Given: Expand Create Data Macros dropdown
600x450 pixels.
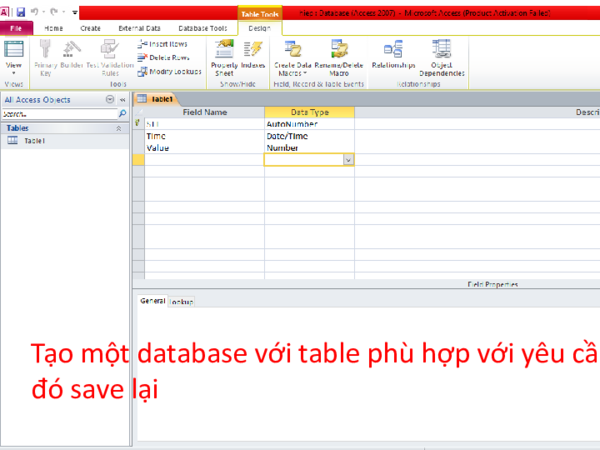Looking at the screenshot, I should (291, 73).
